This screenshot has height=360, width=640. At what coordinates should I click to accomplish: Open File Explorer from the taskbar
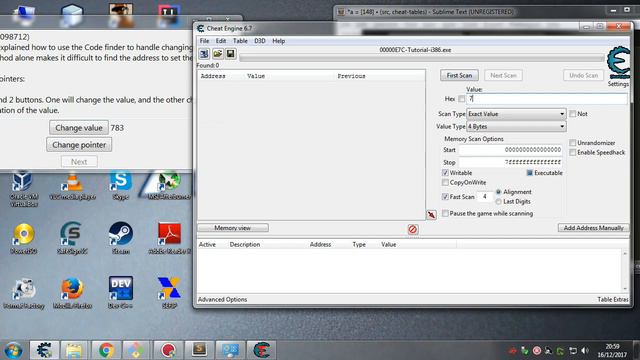(74, 350)
